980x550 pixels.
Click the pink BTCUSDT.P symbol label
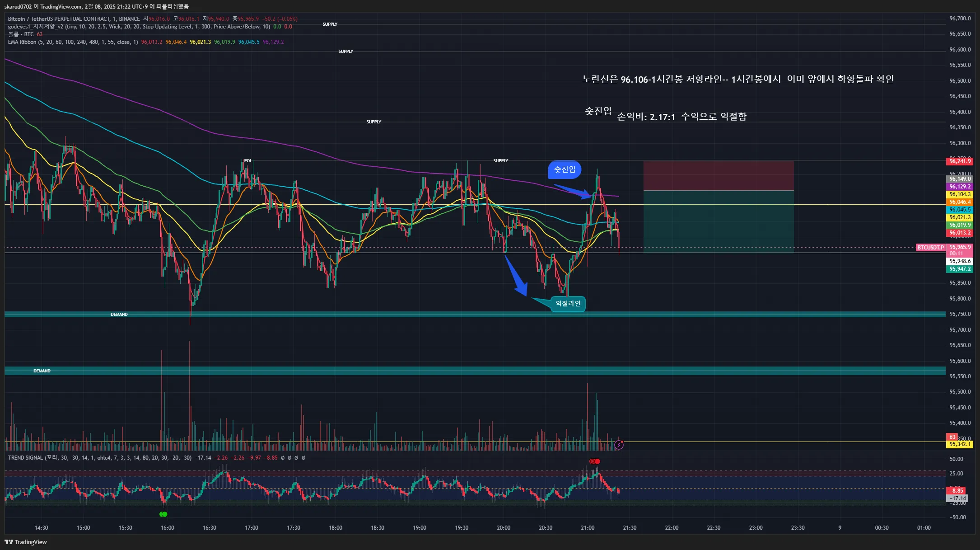point(930,248)
